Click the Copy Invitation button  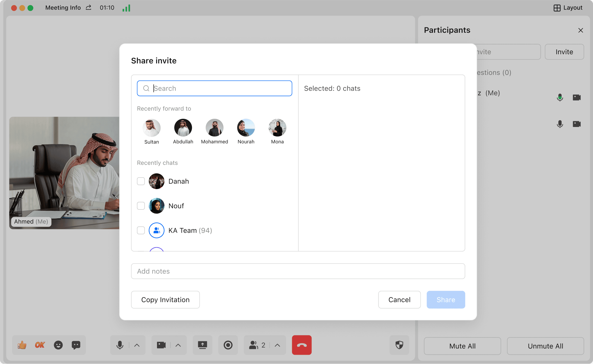coord(165,300)
